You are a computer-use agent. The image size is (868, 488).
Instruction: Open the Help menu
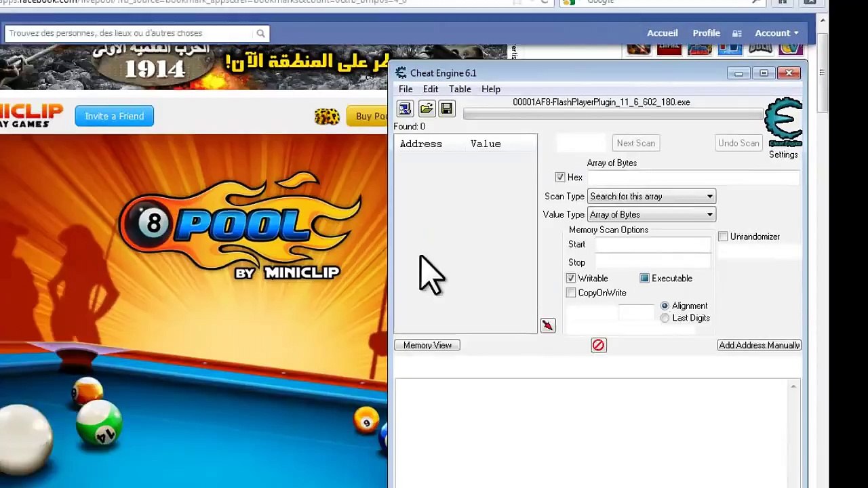coord(491,89)
